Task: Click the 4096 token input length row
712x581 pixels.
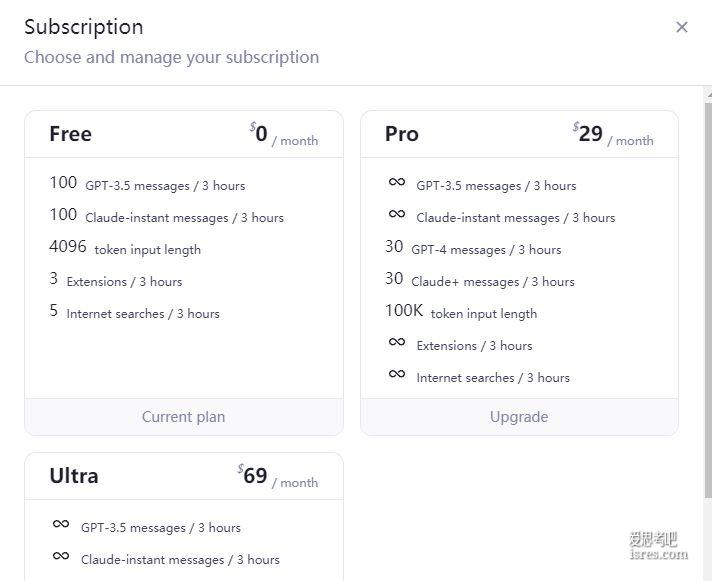Action: (125, 247)
